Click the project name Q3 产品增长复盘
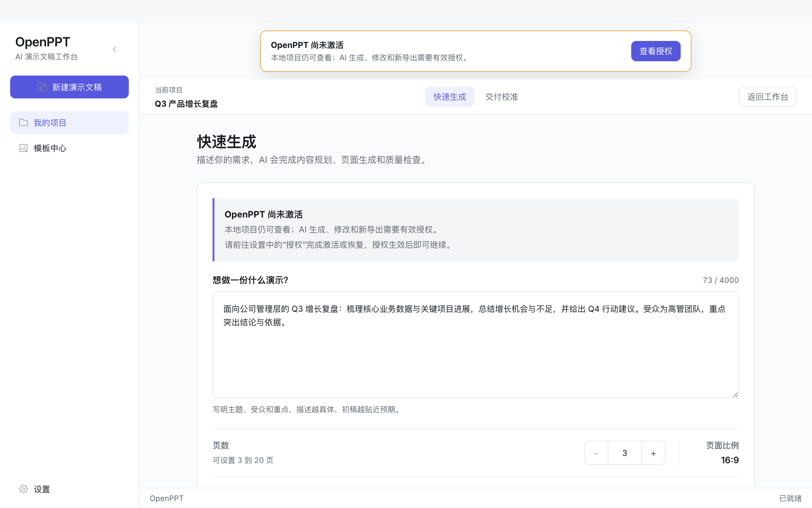812x508 pixels. 186,104
